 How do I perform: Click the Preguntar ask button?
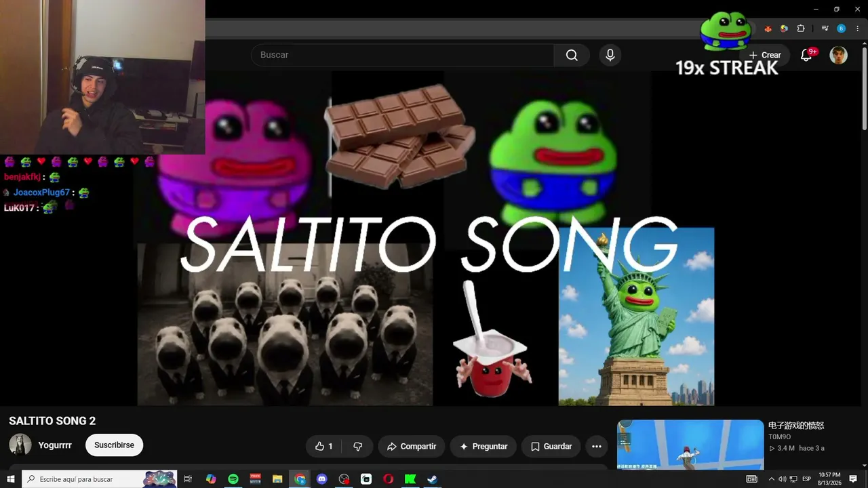pos(484,447)
